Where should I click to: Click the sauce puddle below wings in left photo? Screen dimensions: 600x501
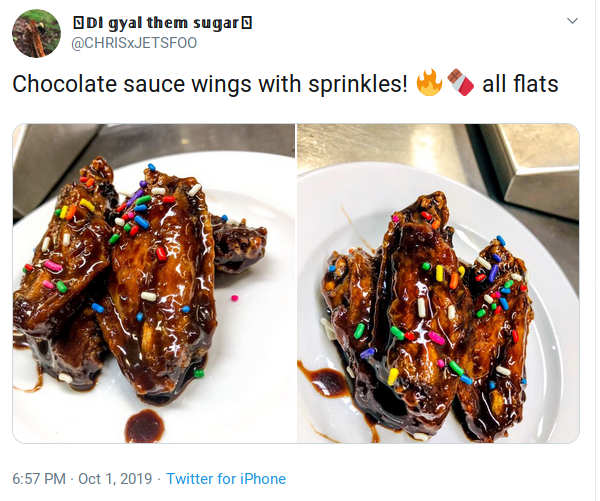point(146,418)
